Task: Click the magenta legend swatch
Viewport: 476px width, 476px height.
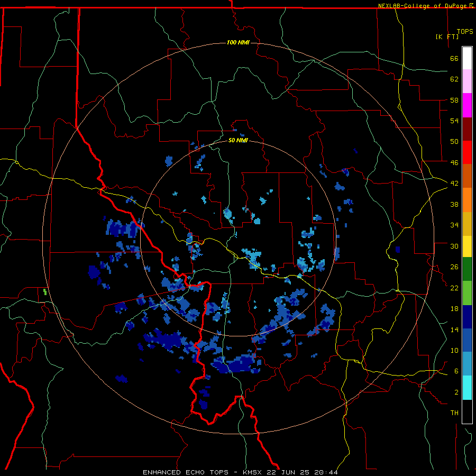Action: coord(467,105)
